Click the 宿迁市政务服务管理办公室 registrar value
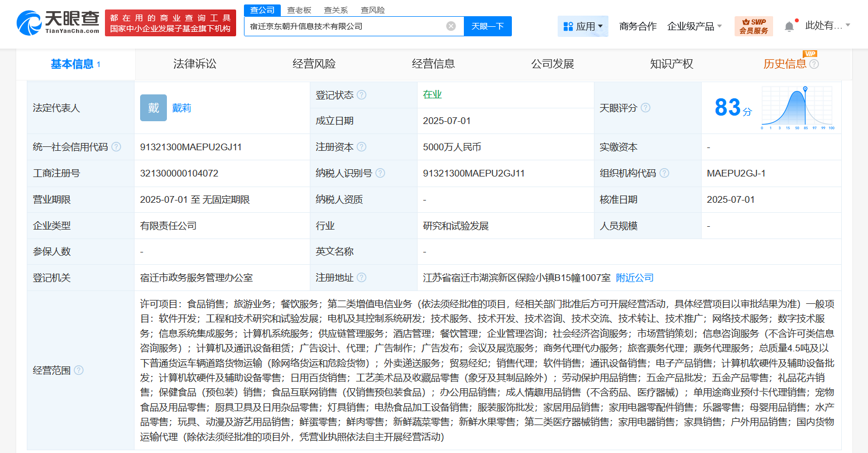The height and width of the screenshot is (453, 868). click(x=196, y=278)
